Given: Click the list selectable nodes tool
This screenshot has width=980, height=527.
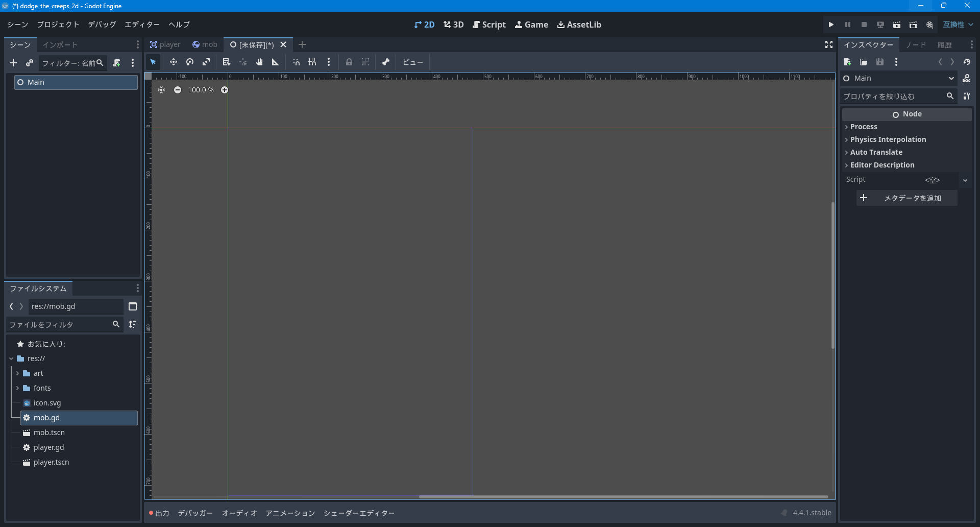Looking at the screenshot, I should click(227, 62).
